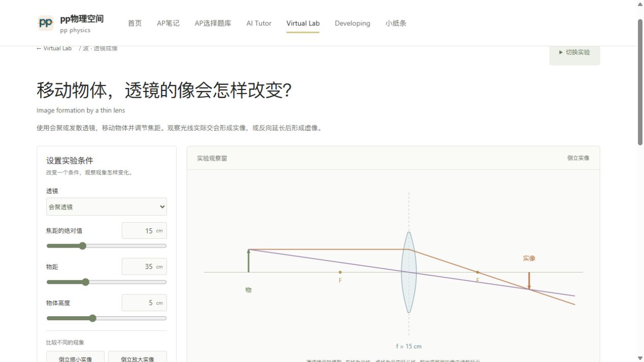Click the 波 · 透镜成像 breadcrumb

coord(100,48)
